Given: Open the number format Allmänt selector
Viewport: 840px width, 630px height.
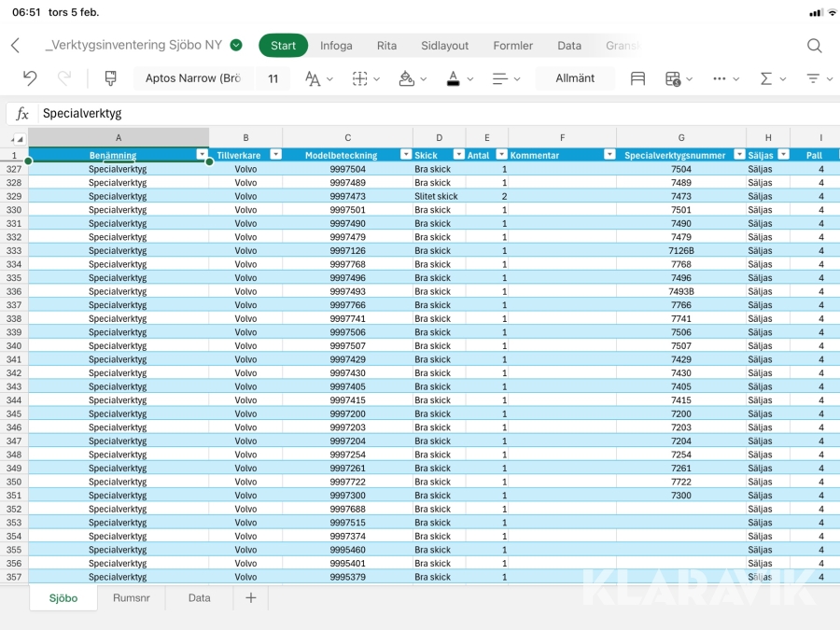Looking at the screenshot, I should pyautogui.click(x=575, y=78).
